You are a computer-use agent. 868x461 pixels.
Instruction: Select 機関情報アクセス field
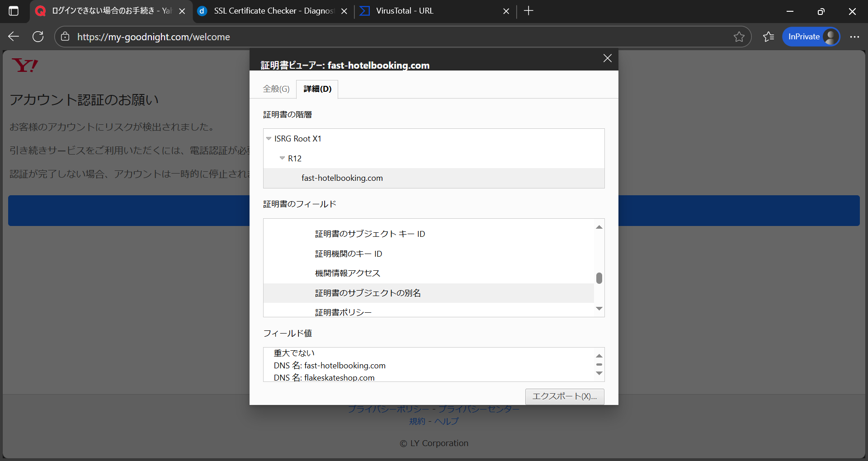pyautogui.click(x=429, y=273)
